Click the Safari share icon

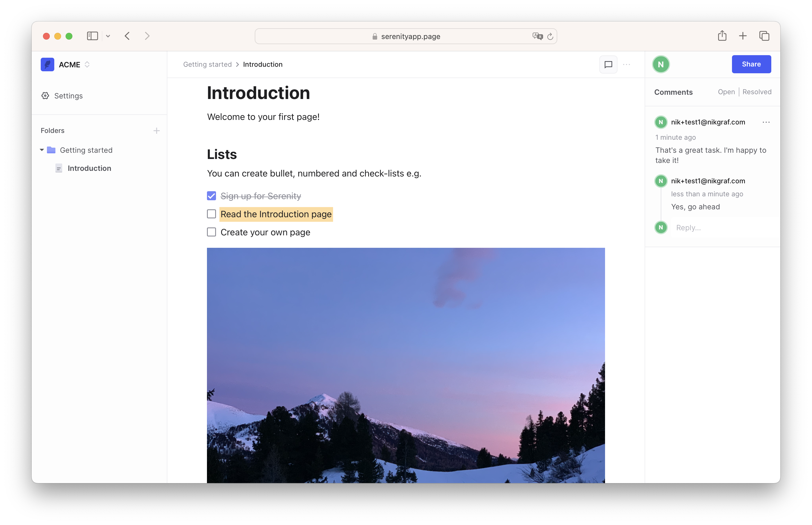click(722, 36)
